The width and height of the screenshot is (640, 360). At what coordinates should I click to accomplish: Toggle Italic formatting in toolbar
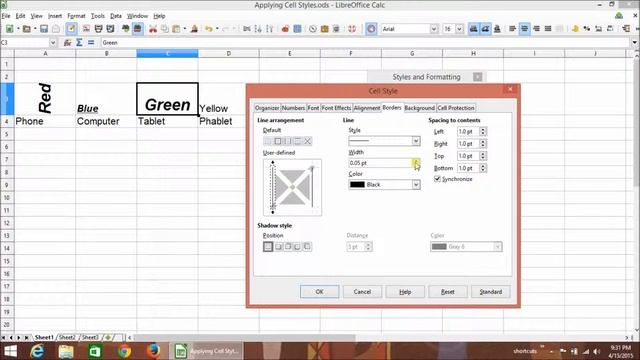point(485,29)
